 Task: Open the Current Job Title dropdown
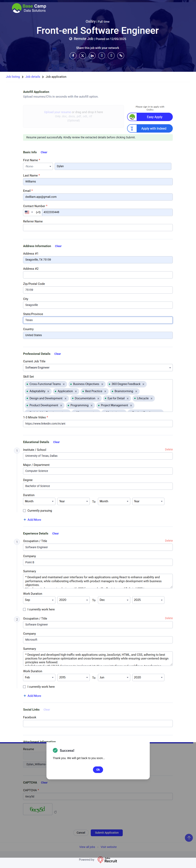point(98,368)
